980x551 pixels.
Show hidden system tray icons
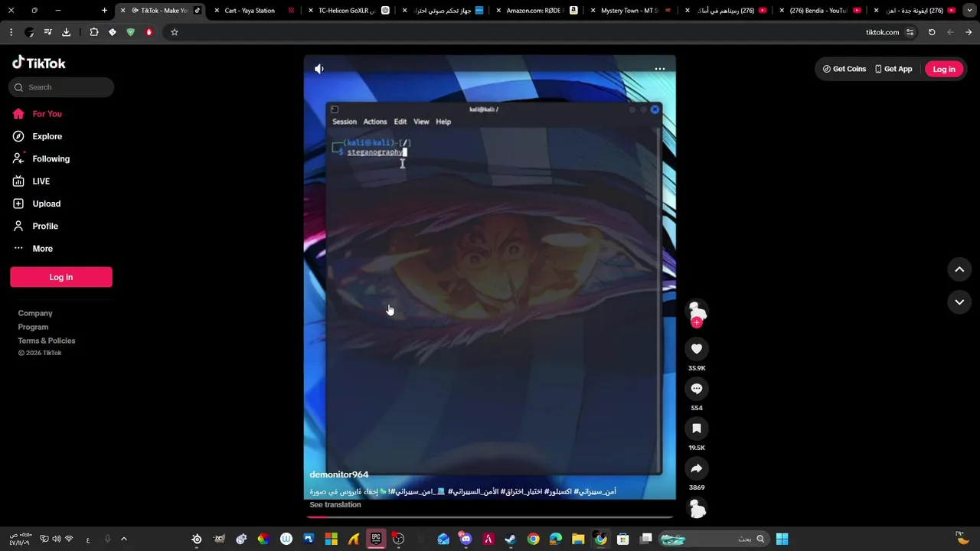coord(123,539)
